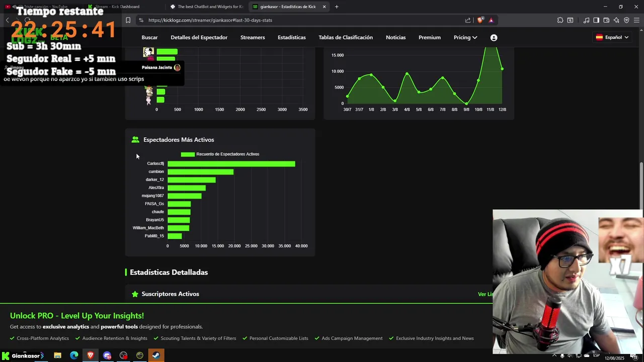Screen dimensions: 644x362
Task: Open the Premium nav link
Action: tap(430, 38)
